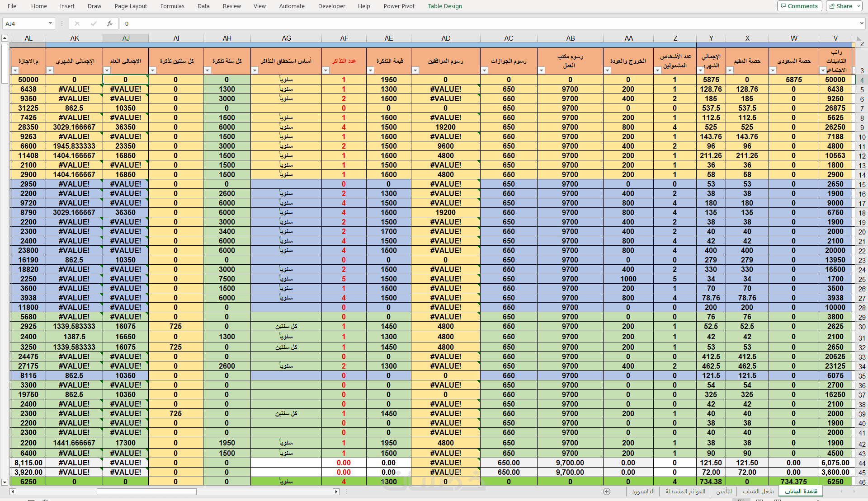The width and height of the screenshot is (868, 501).
Task: Select column header AG
Action: click(286, 38)
